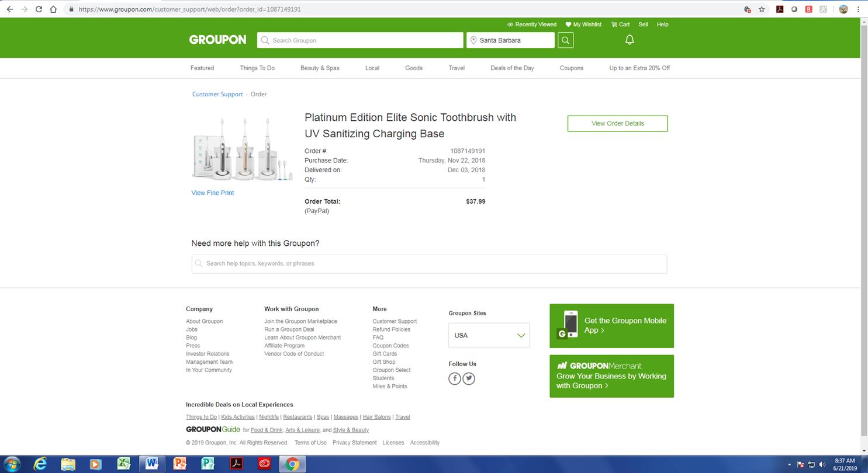Click the Sell link in header
The image size is (868, 473).
point(643,25)
